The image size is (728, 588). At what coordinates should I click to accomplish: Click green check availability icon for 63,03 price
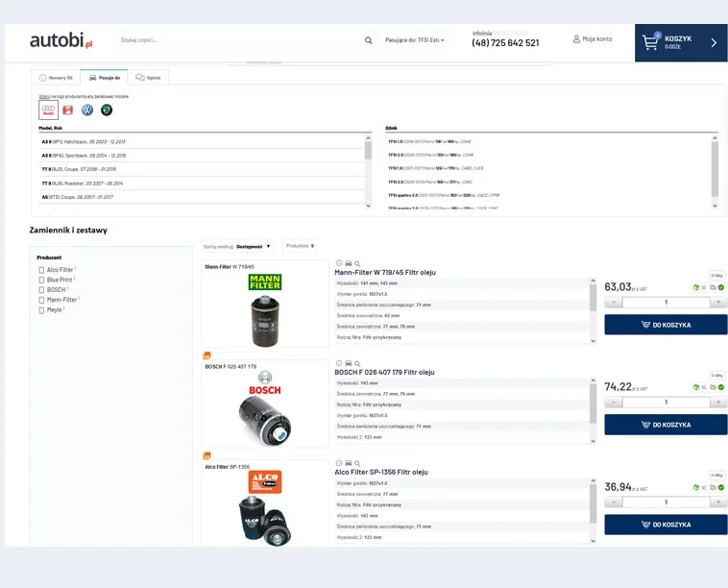tap(721, 287)
